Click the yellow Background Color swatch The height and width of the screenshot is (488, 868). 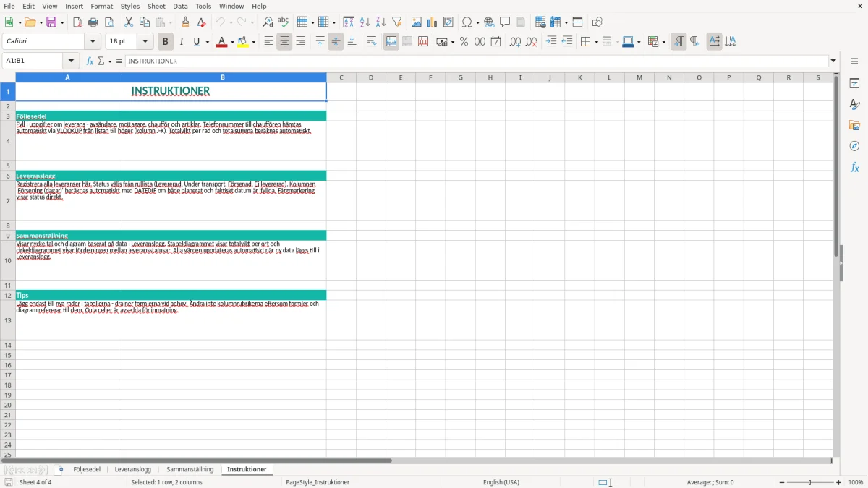pyautogui.click(x=243, y=42)
